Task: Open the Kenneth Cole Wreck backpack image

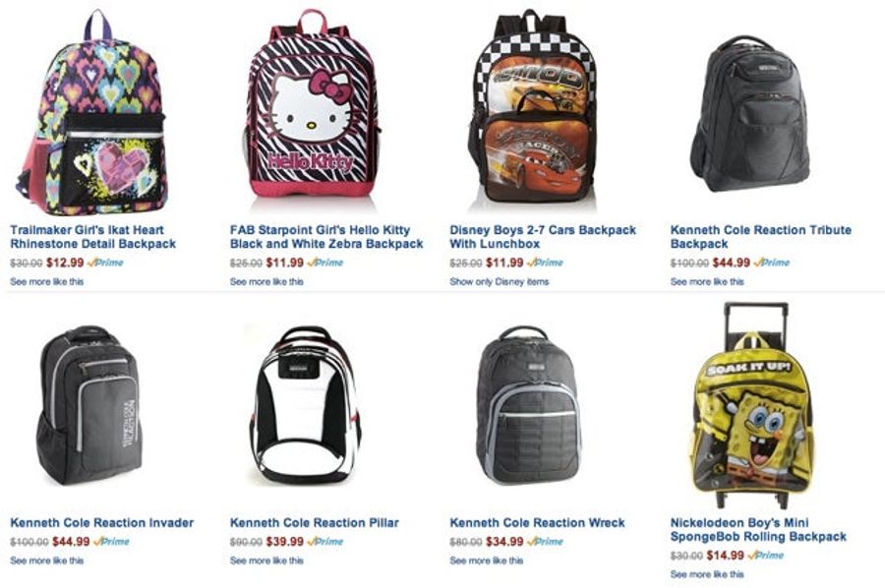Action: [527, 405]
